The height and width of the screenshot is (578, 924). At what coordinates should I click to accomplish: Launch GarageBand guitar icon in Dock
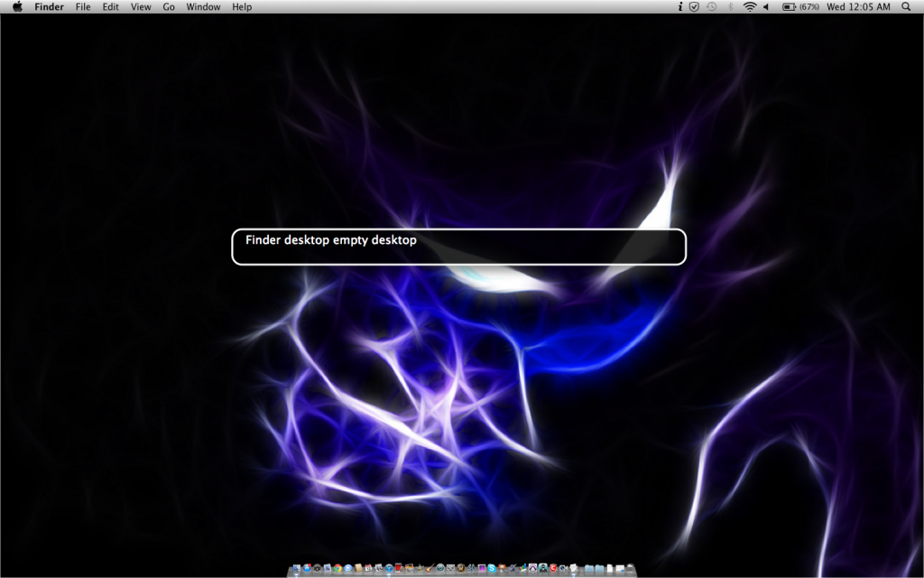pos(430,569)
